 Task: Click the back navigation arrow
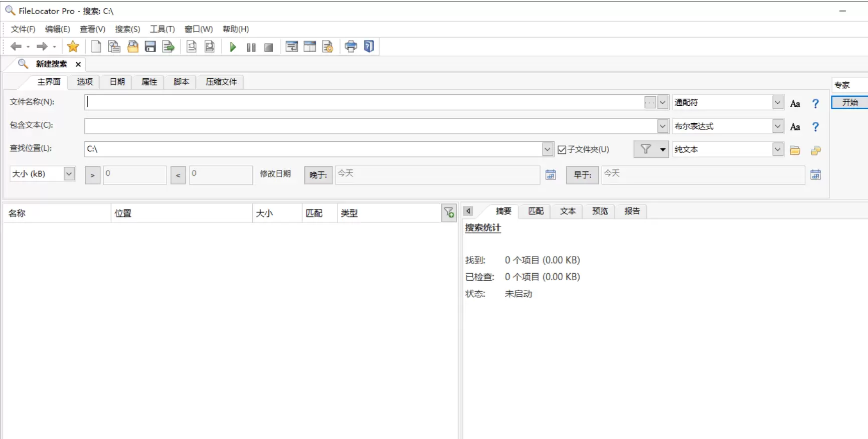[16, 47]
